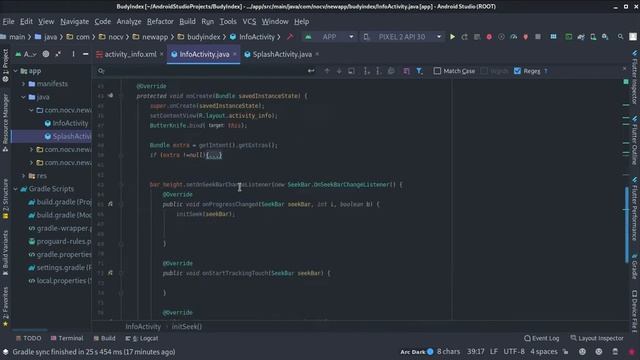This screenshot has height=360, width=640.
Task: Toggle the disabled Words checkbox
Action: click(484, 71)
